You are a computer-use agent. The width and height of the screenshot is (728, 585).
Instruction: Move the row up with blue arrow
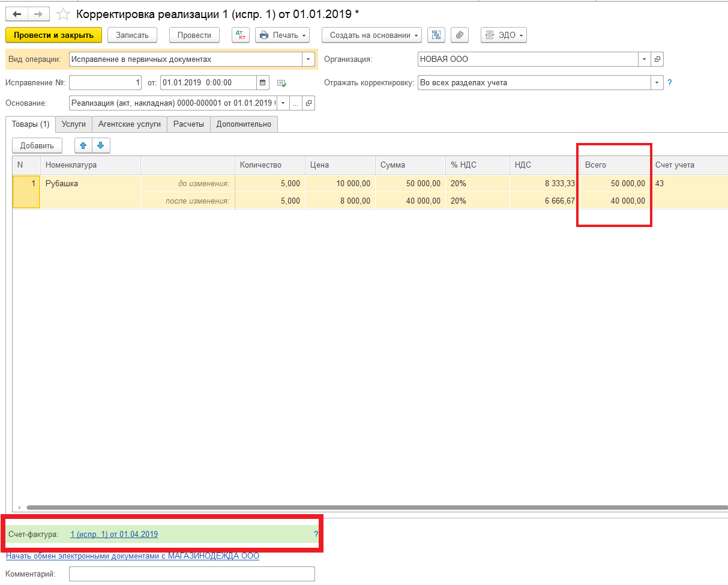83,145
